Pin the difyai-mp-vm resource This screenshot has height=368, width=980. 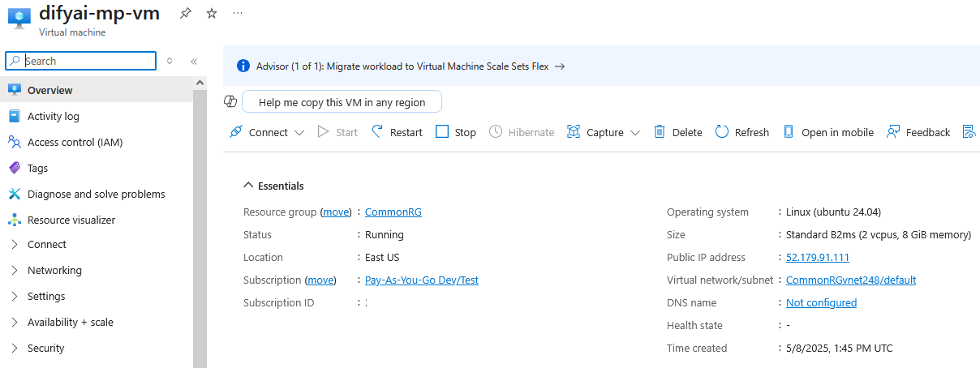(186, 14)
